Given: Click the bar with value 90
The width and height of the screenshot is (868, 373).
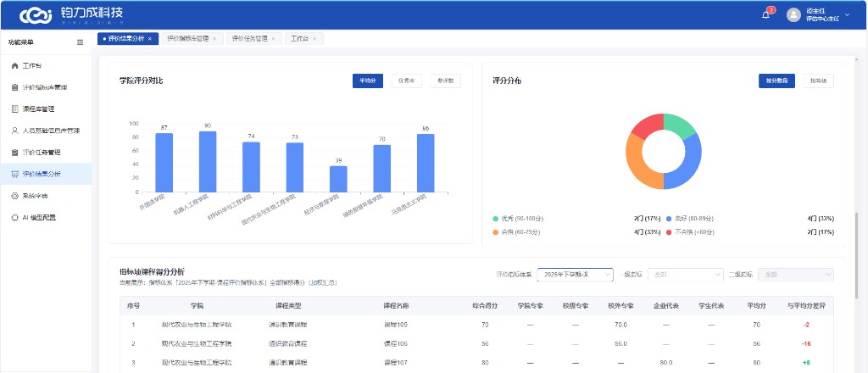Looking at the screenshot, I should tap(208, 162).
